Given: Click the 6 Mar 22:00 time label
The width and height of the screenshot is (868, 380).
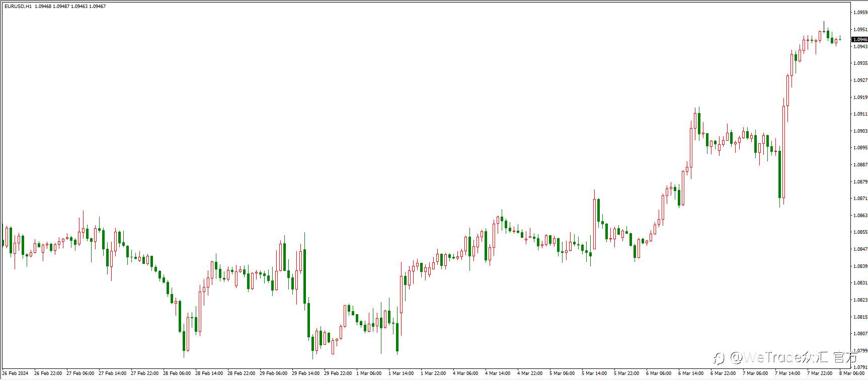Looking at the screenshot, I should pos(723,373).
